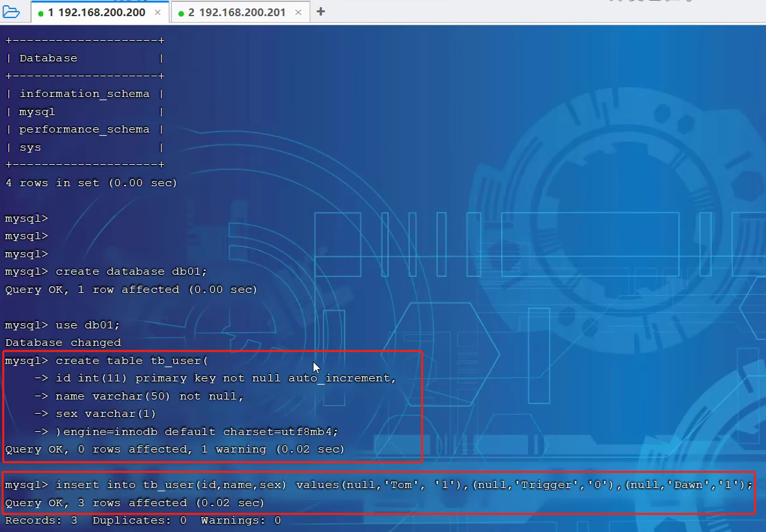The image size is (766, 532).
Task: Click the 'id int(11) primary key' line
Action: [215, 378]
